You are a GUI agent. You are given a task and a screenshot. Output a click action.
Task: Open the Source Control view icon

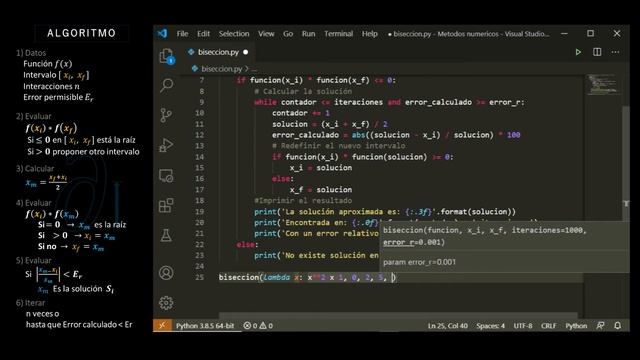pyautogui.click(x=166, y=115)
